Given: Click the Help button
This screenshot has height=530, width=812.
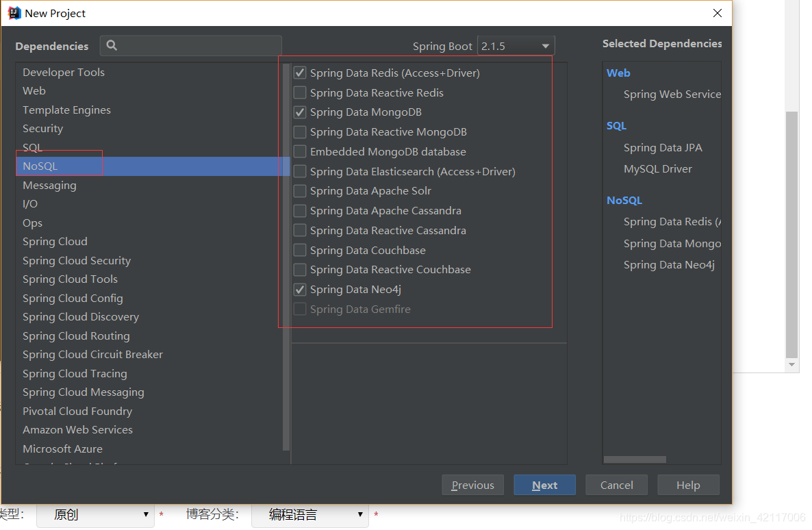Looking at the screenshot, I should [688, 485].
